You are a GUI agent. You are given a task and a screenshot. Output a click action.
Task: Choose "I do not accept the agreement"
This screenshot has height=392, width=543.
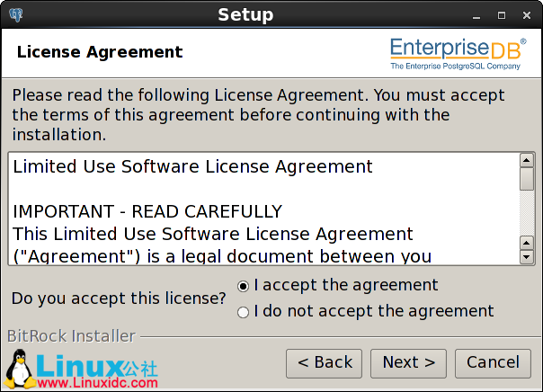243,312
